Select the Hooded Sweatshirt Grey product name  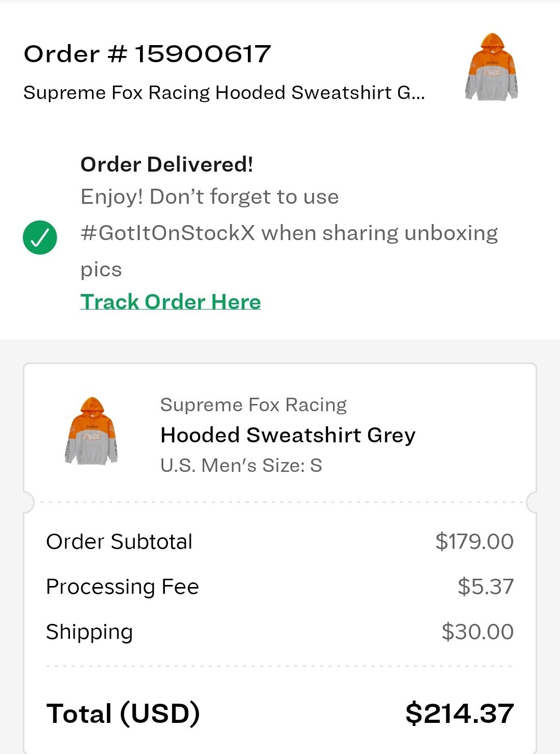click(288, 435)
